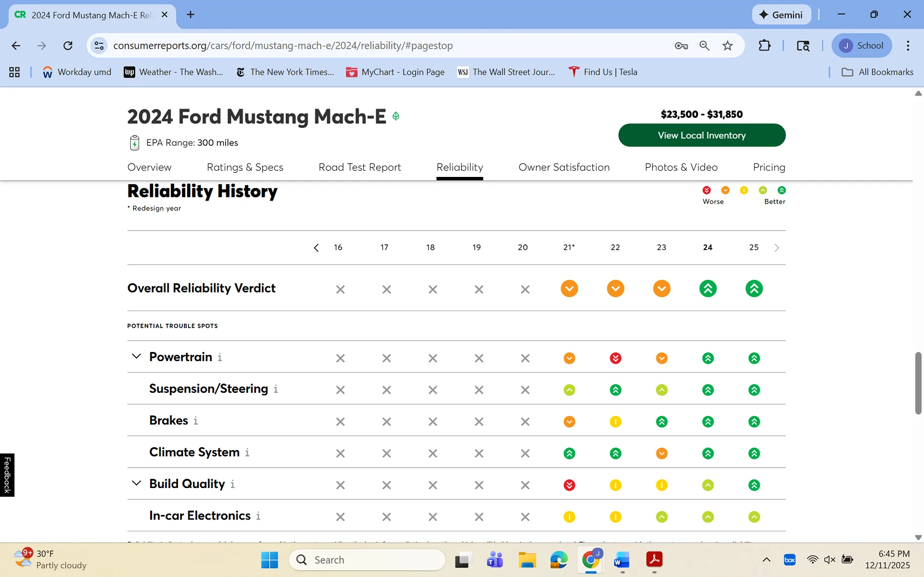Bookmark this page with the star icon

tap(728, 46)
